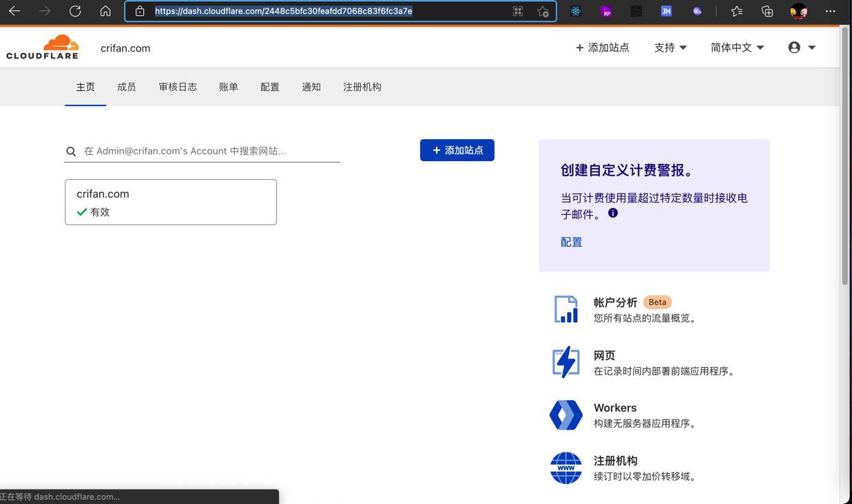852x504 pixels.
Task: Open the 帐户分析 link
Action: coord(616,302)
